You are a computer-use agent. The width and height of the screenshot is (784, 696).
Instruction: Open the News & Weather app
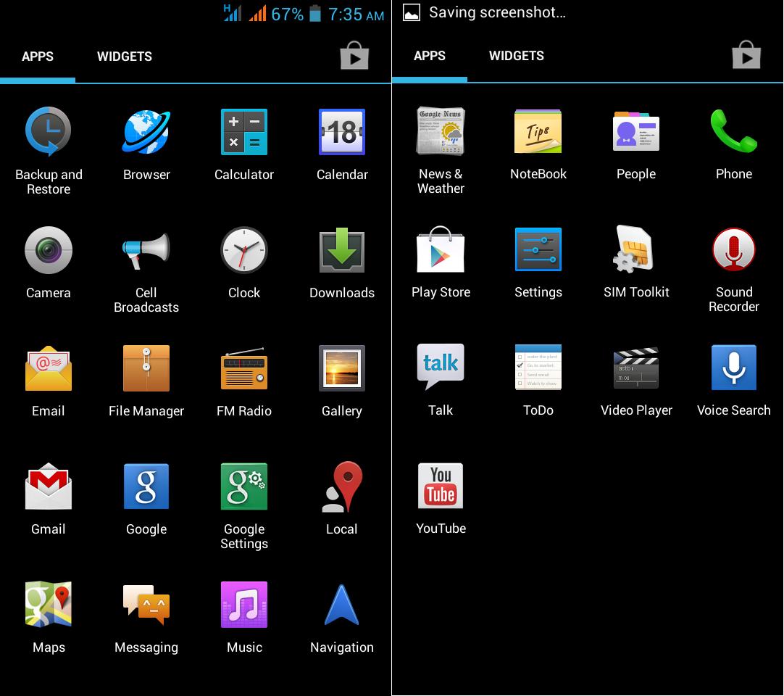click(441, 131)
